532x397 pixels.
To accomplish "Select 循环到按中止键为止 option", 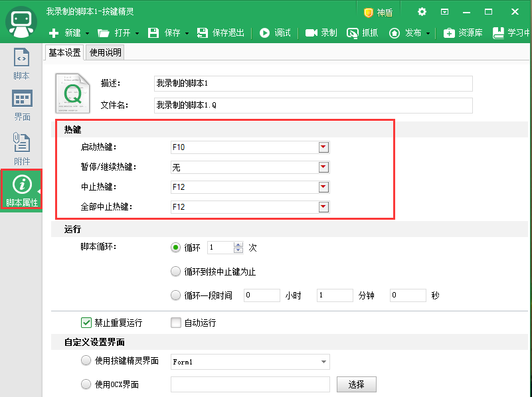I will click(x=175, y=271).
